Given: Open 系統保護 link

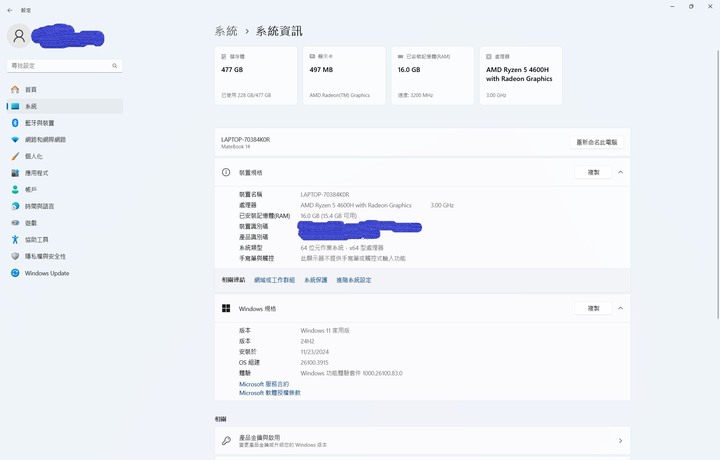Looking at the screenshot, I should (x=315, y=280).
